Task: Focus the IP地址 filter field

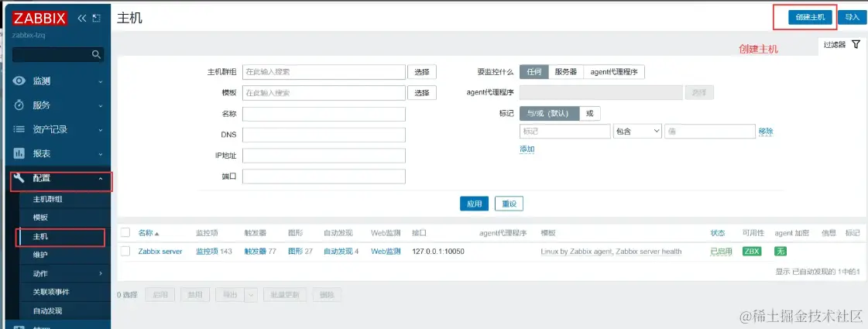Action: point(324,156)
